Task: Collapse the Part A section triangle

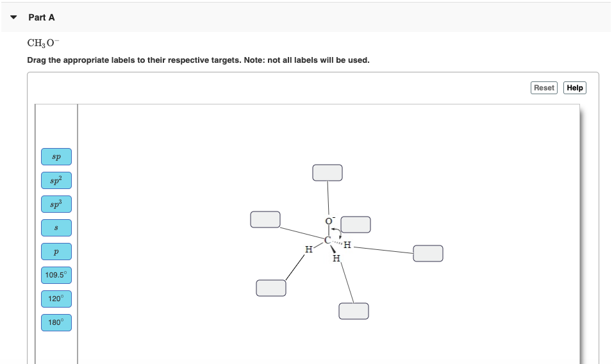Action: pyautogui.click(x=13, y=17)
